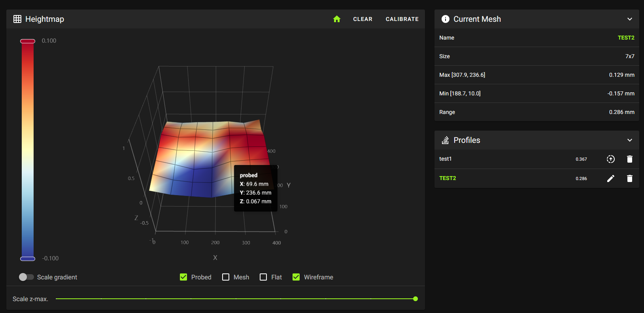Click the 3D heightmap surface plot
The width and height of the screenshot is (644, 313).
(212, 158)
